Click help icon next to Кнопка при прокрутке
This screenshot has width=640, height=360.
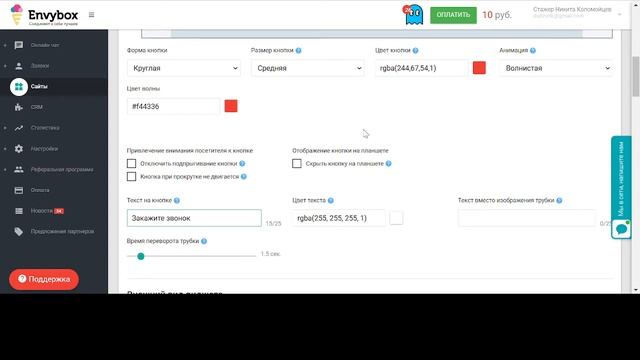(244, 177)
